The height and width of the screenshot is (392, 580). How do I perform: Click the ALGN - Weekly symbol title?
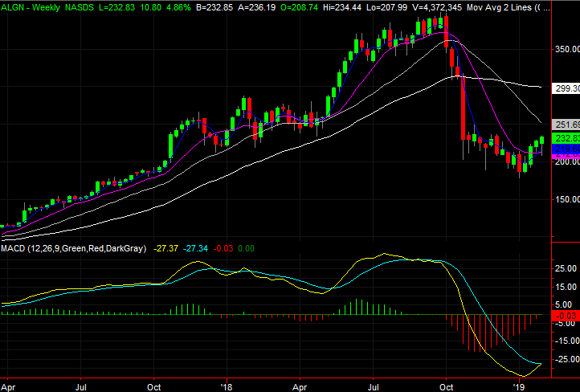31,7
